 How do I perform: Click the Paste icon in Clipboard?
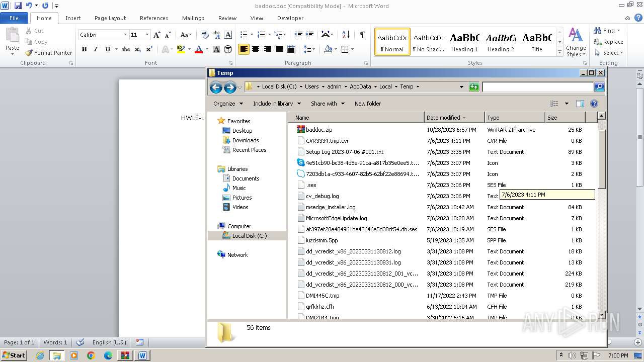[x=12, y=36]
